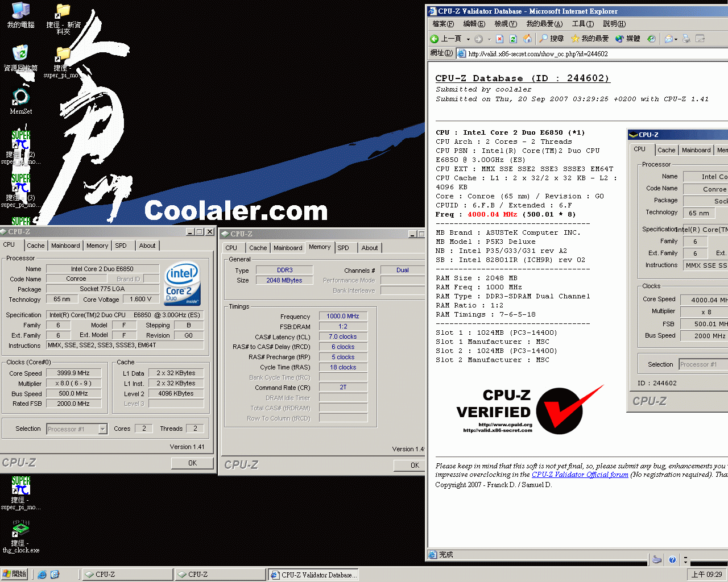
Task: Click the Core Speed 3999.9 MHz field
Action: pos(73,373)
